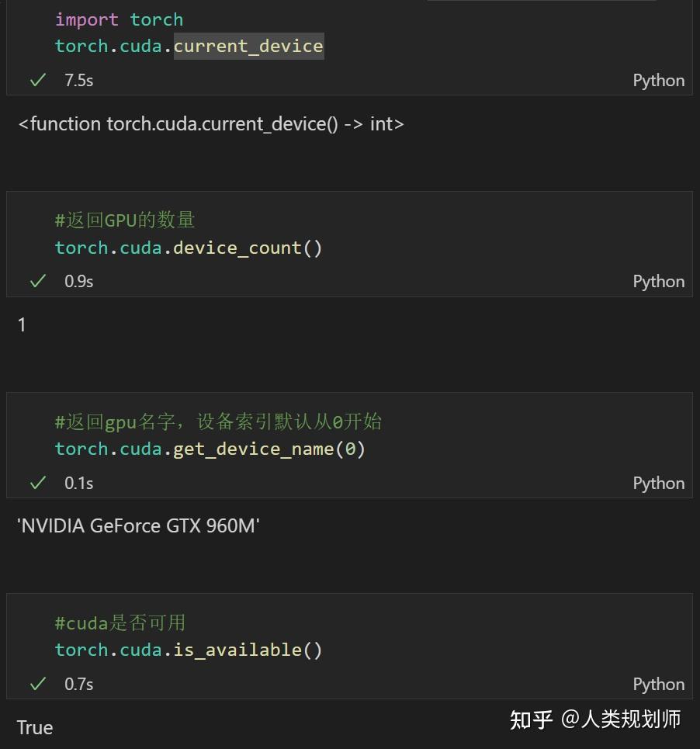This screenshot has width=700, height=749.
Task: Open Python language picker for import torch cell
Action: point(658,81)
